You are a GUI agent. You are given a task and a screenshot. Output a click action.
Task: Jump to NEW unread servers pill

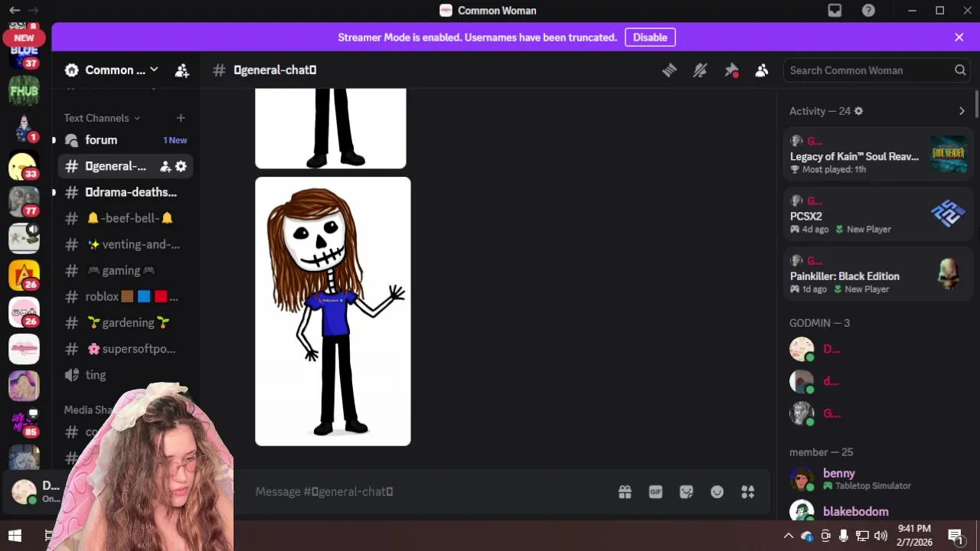click(24, 37)
